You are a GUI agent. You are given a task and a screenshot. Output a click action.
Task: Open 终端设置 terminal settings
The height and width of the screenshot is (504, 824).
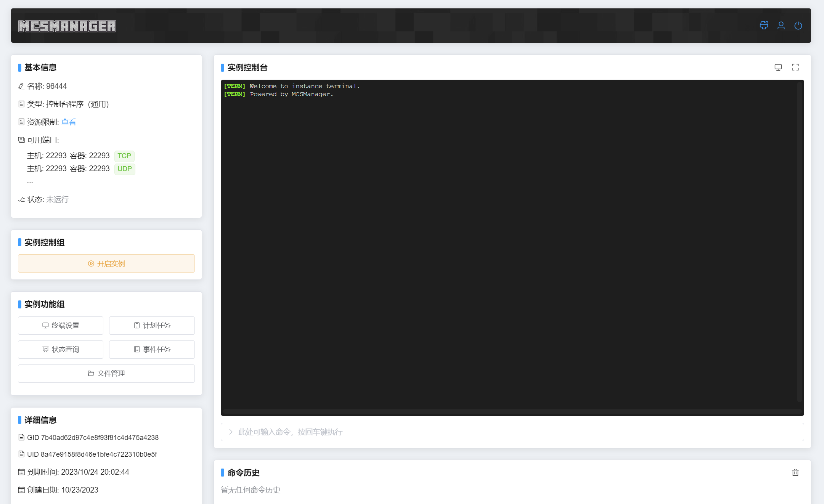tap(61, 326)
